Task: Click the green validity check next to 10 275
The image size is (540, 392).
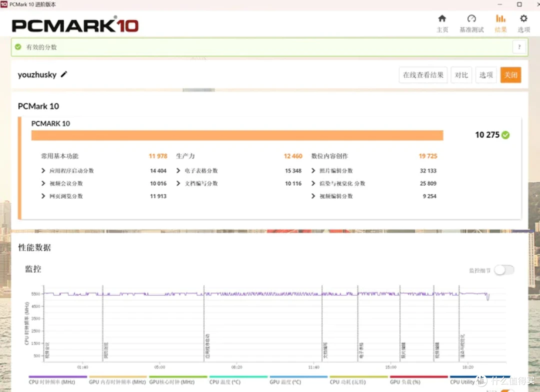Action: click(x=505, y=135)
